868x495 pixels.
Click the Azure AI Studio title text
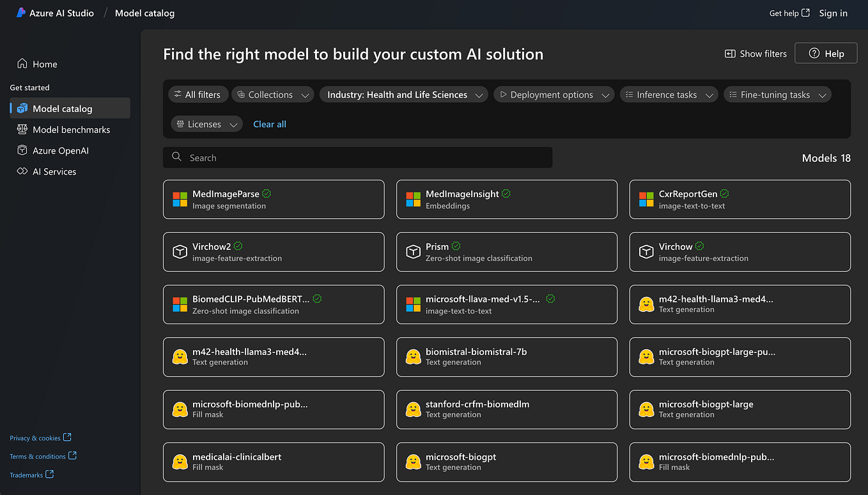pos(61,13)
